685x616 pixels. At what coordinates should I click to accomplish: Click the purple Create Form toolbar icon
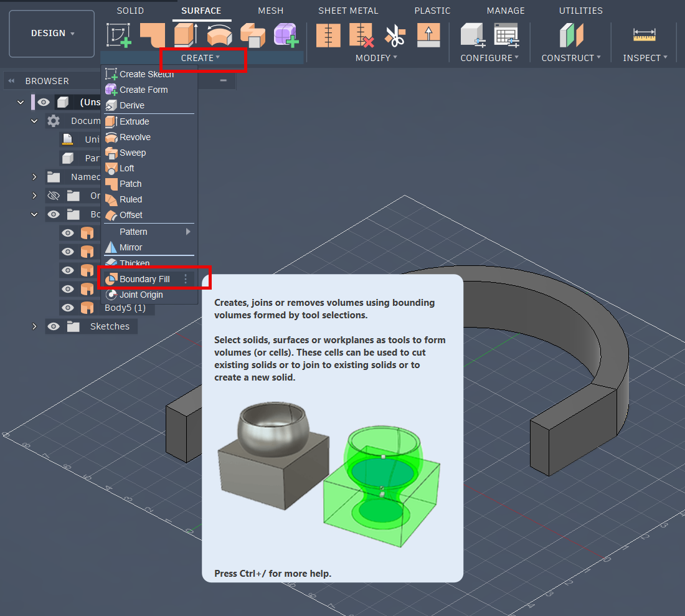coord(286,35)
